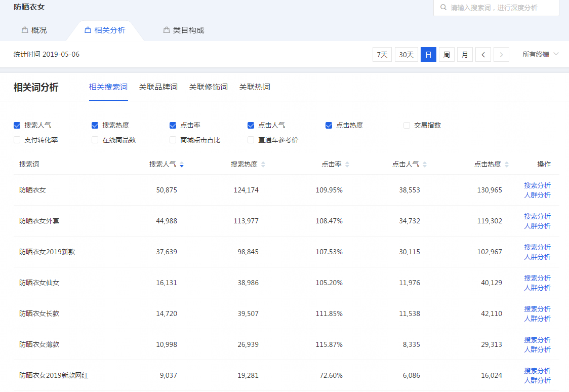Click the 相关分析 tab bag icon
Image resolution: width=569 pixels, height=392 pixels.
click(88, 30)
